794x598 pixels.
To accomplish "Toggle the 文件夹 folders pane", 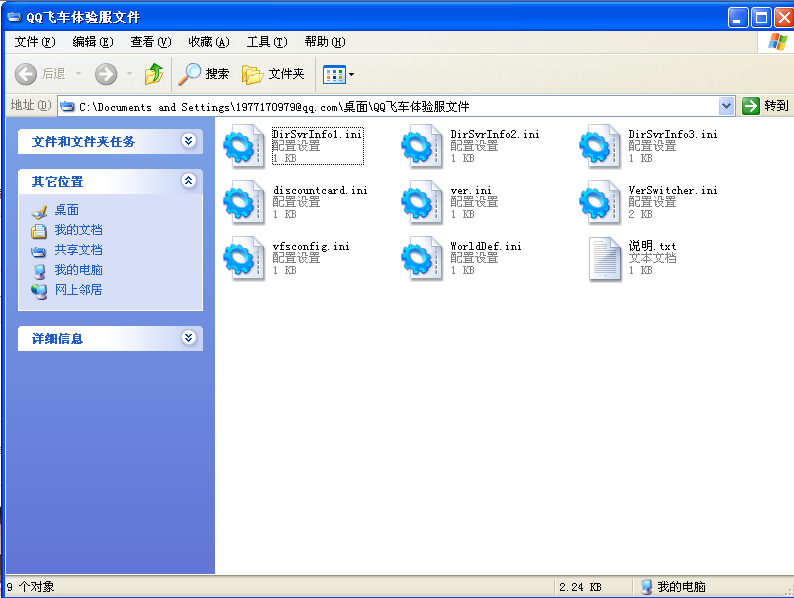I will coord(273,74).
